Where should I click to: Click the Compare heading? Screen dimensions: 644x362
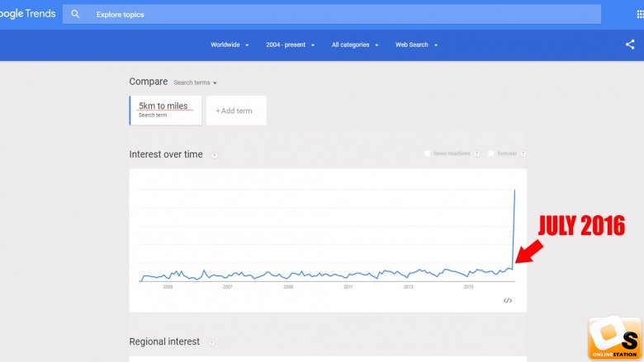point(149,82)
